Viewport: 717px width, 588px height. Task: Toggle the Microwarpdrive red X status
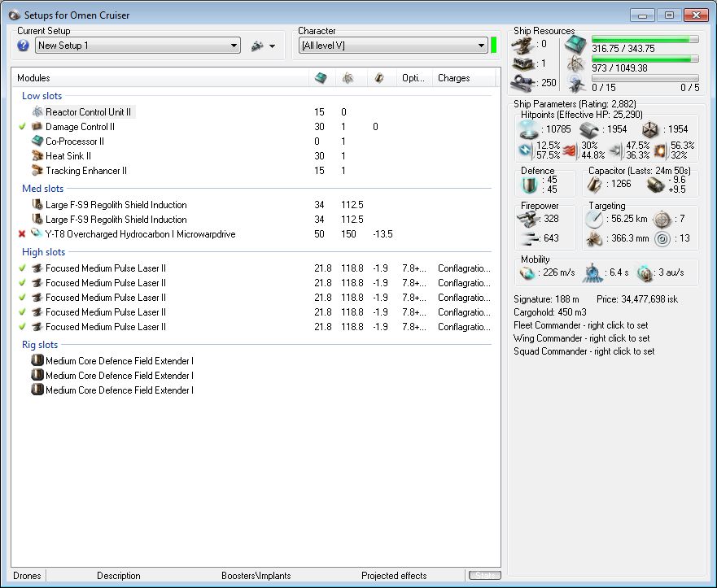[x=21, y=234]
